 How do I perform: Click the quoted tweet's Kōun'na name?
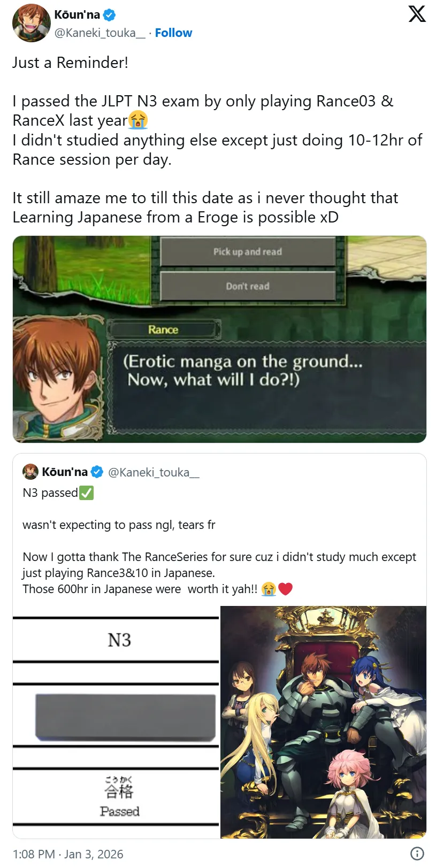(65, 472)
